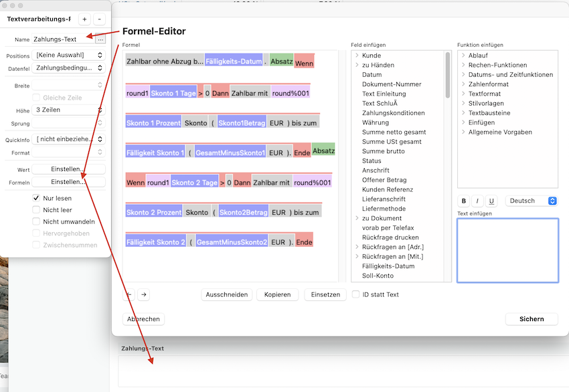Enable the Nicht leer checkbox
This screenshot has width=569, height=392.
coord(37,210)
